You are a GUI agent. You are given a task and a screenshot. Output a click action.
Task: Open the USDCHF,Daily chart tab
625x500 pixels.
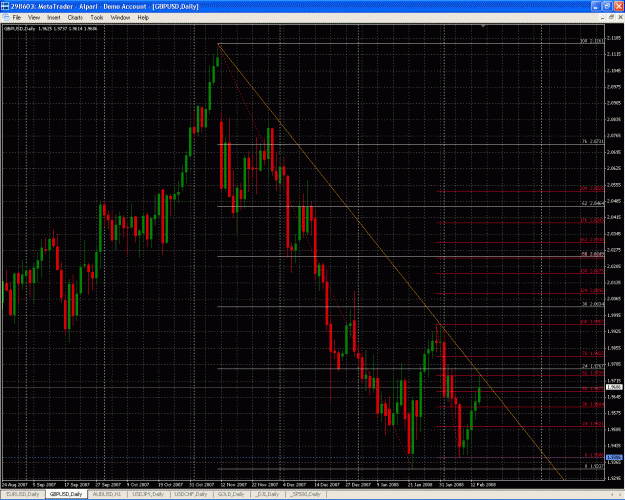(191, 494)
